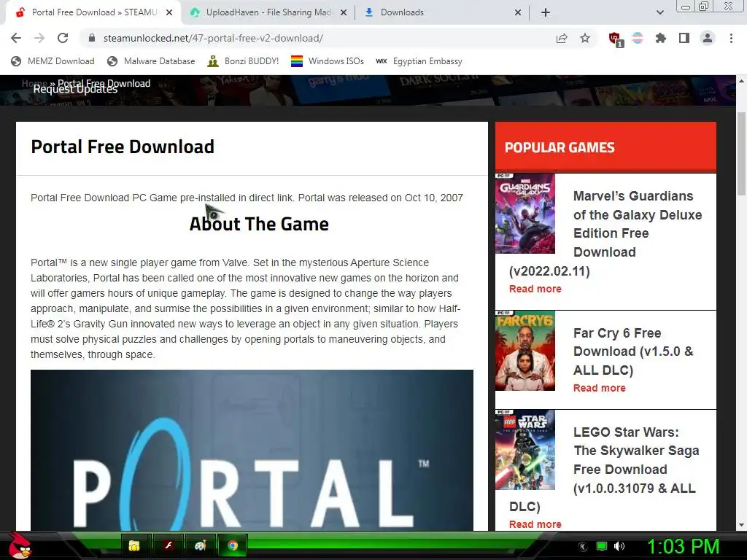Switch to the Portal Free Download tab

[87, 12]
